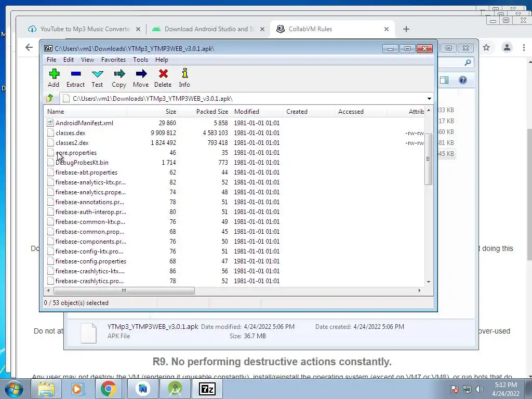Viewport: 532px width, 399px height.
Task: Open the File menu in 7-Zip
Action: pyautogui.click(x=51, y=60)
